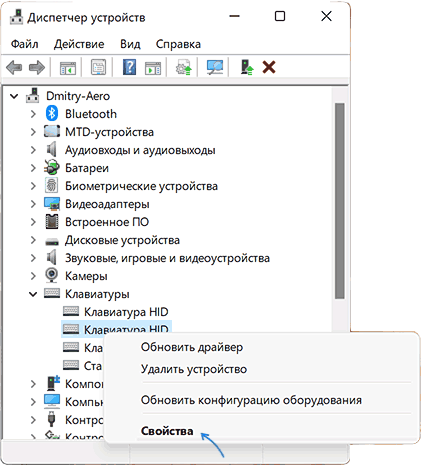Select the Bluetooth label

(x=91, y=114)
